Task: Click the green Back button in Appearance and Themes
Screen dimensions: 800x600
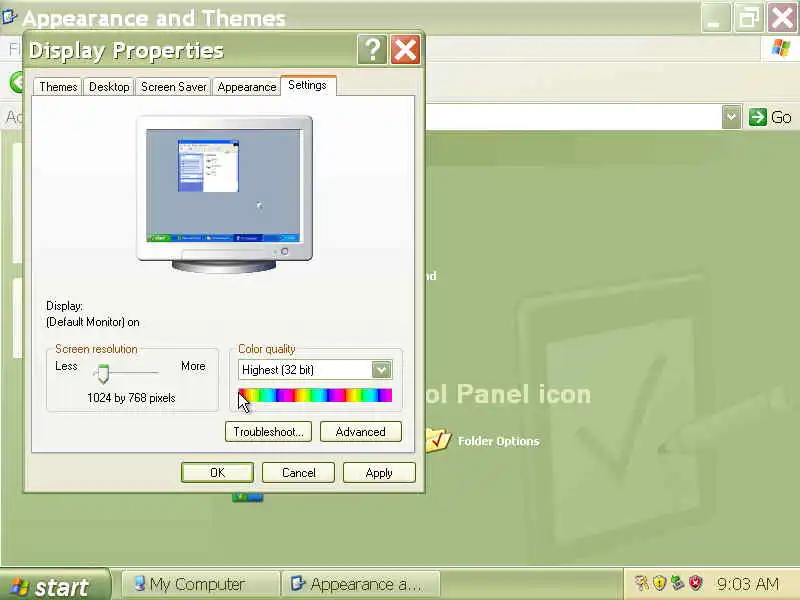Action: pyautogui.click(x=17, y=82)
